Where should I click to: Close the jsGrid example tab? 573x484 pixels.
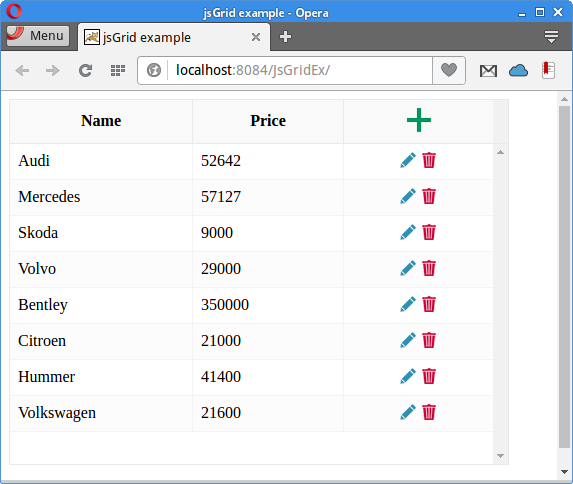(256, 37)
